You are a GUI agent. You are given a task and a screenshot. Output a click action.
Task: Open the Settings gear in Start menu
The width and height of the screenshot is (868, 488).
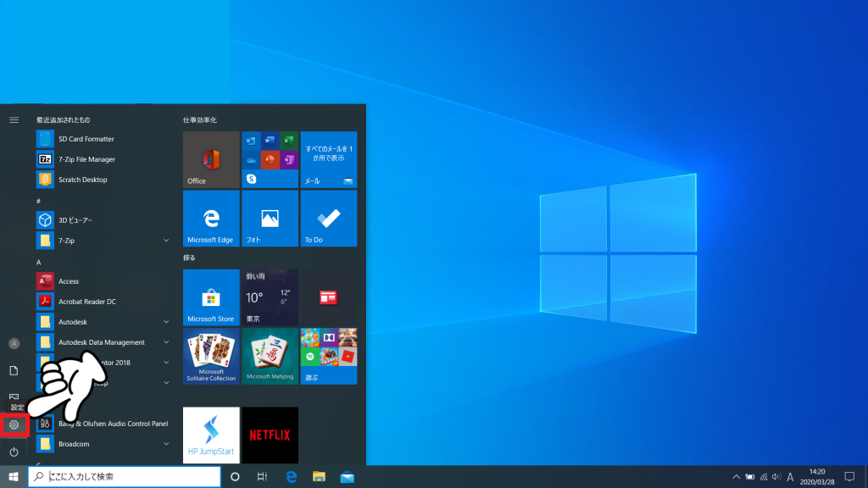[14, 425]
